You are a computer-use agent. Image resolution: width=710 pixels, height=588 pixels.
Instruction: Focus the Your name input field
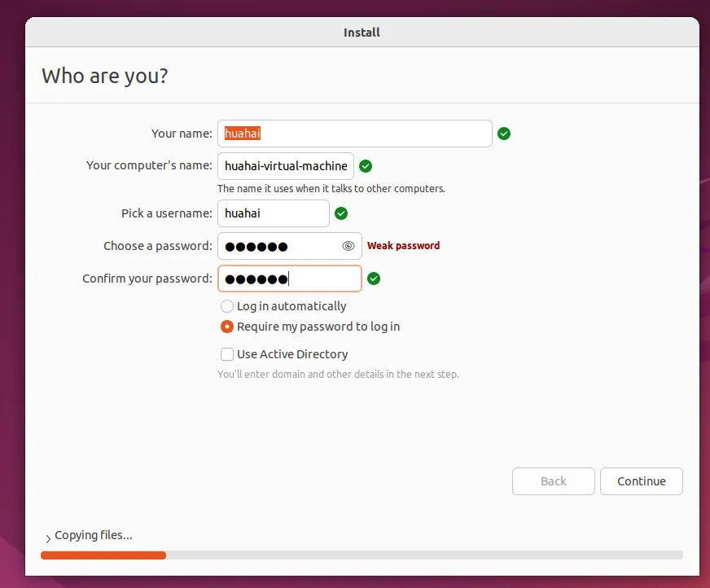click(354, 134)
